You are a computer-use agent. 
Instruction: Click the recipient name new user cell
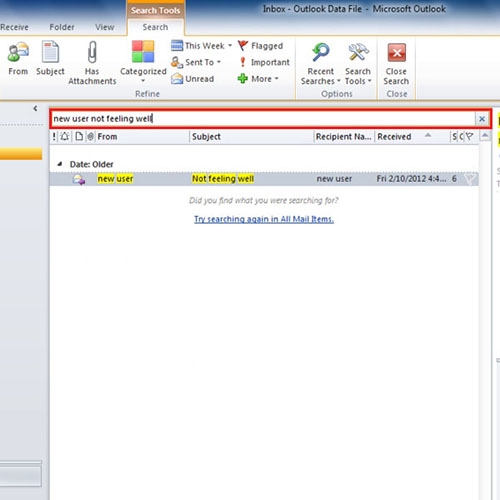point(334,179)
